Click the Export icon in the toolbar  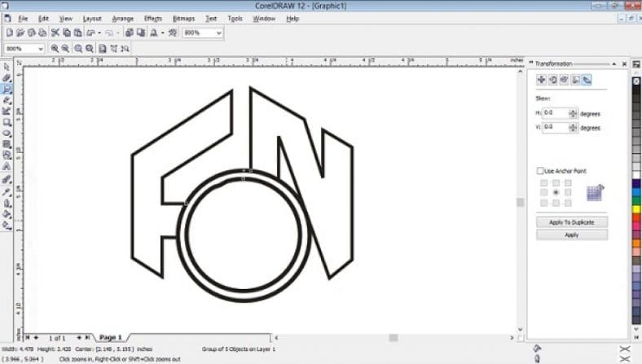point(140,33)
